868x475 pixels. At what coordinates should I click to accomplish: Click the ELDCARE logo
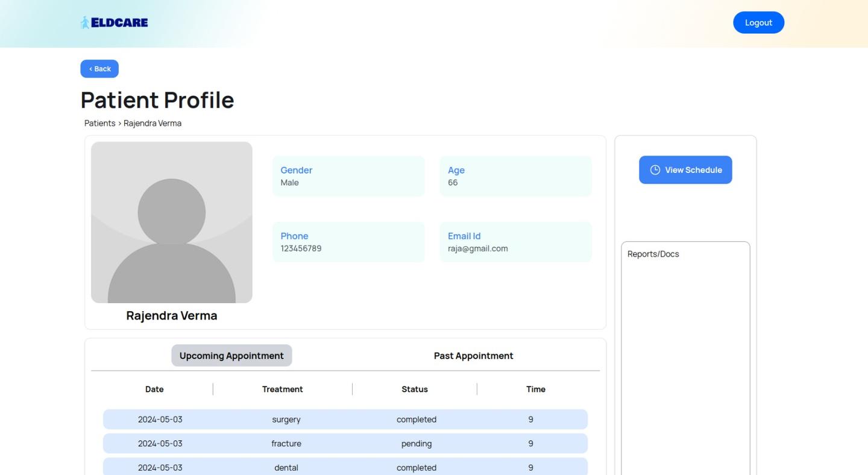pyautogui.click(x=114, y=23)
